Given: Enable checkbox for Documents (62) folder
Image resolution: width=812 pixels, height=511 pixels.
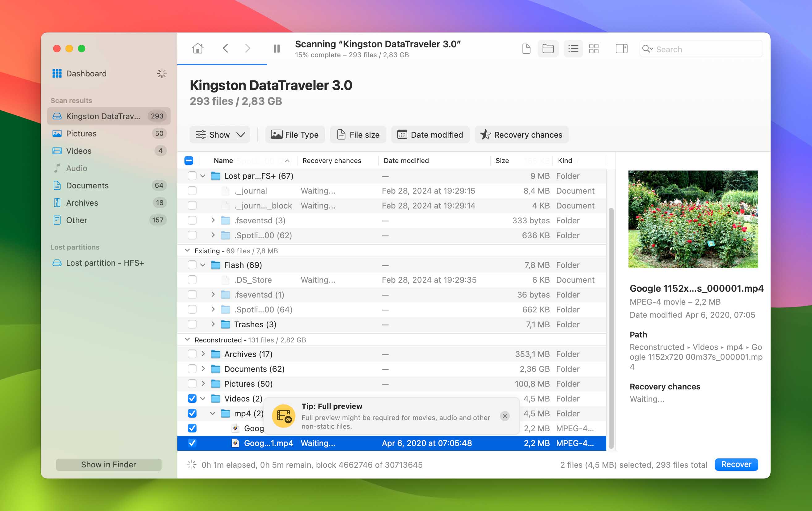Looking at the screenshot, I should click(x=192, y=368).
